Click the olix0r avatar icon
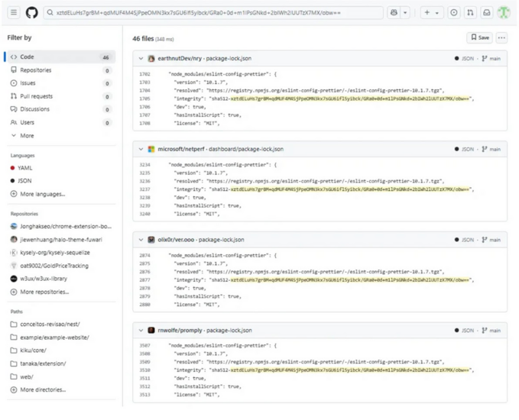The height and width of the screenshot is (420, 519). 151,240
